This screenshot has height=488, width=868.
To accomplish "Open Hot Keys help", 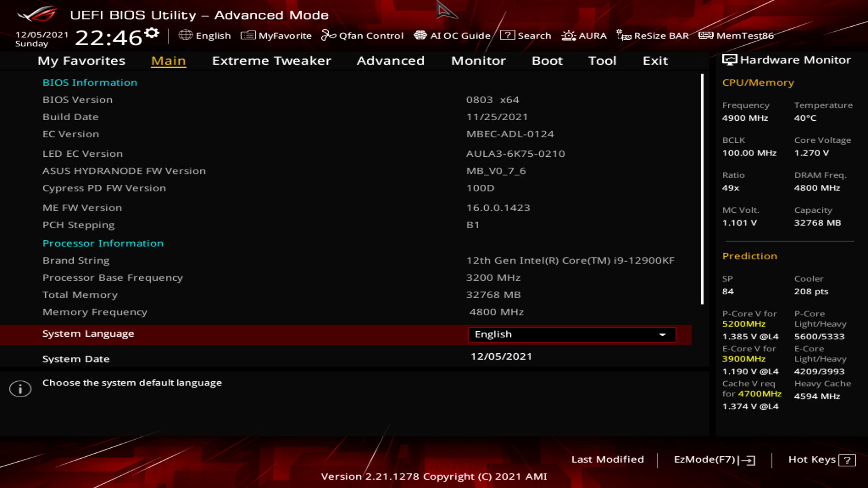I will [x=821, y=460].
